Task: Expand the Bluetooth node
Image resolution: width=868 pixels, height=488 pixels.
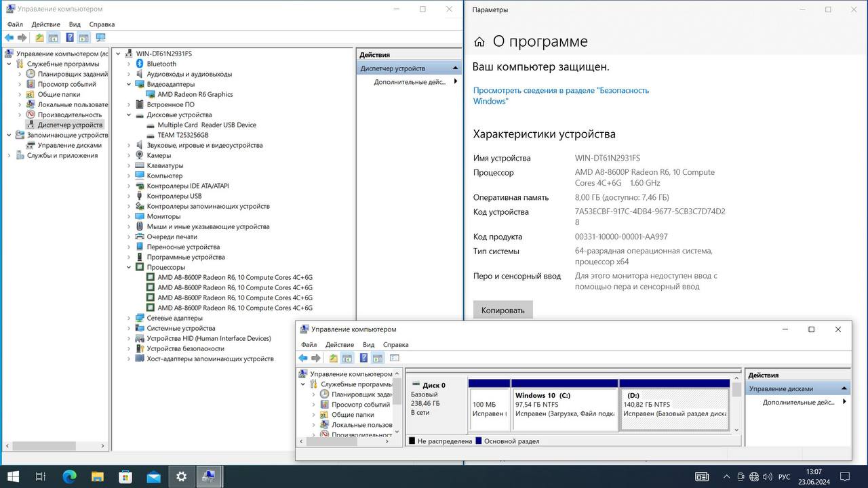Action: [x=129, y=64]
